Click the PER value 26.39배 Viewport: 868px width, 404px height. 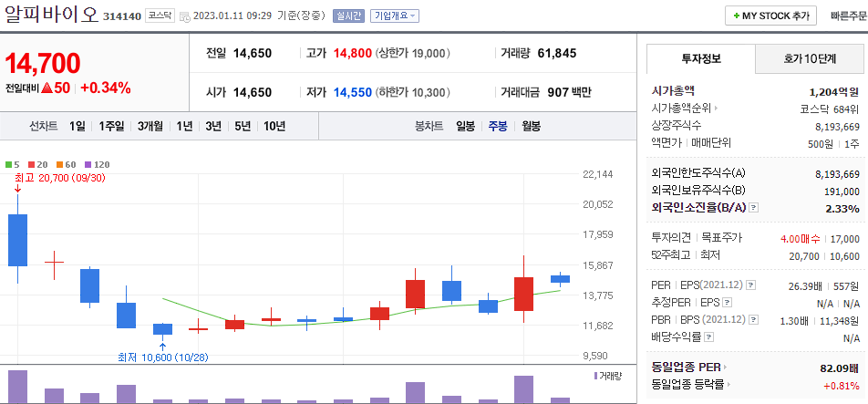click(x=805, y=286)
